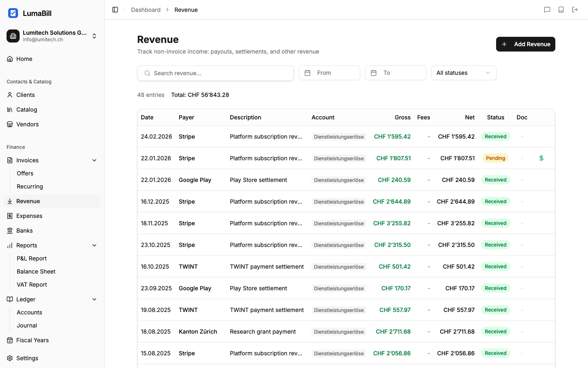The image size is (588, 368).
Task: Select Banks in the Finance section
Action: point(24,231)
